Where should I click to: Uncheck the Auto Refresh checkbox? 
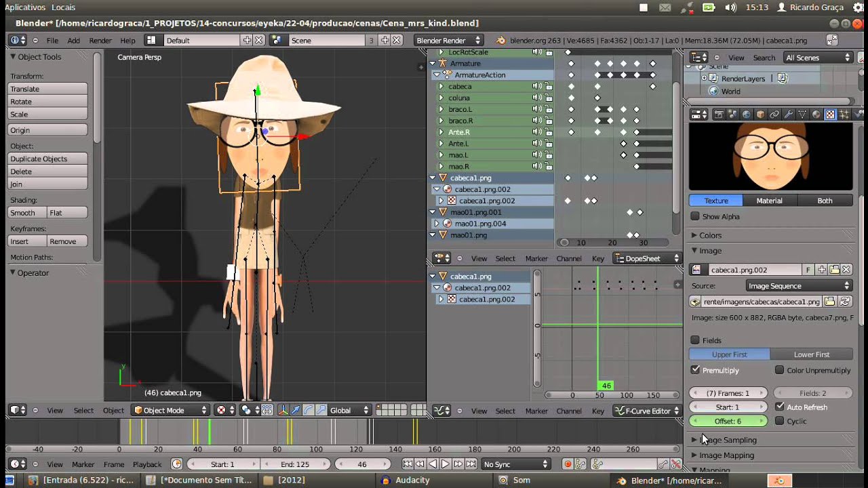(780, 407)
